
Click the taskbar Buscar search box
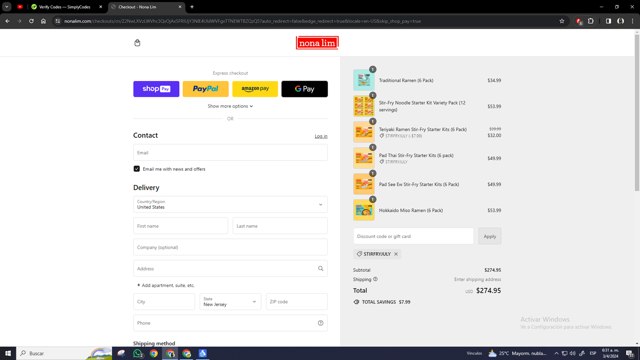pyautogui.click(x=64, y=353)
